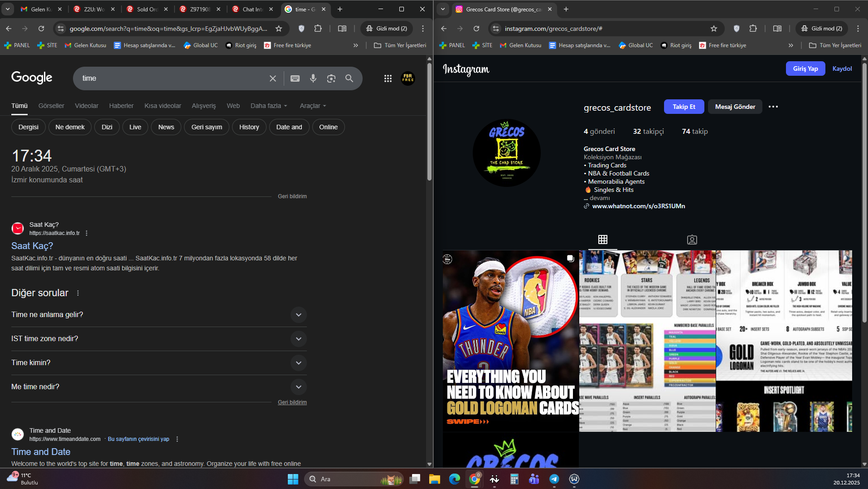Reload the Google search page
Image resolution: width=868 pixels, height=489 pixels.
(41, 29)
